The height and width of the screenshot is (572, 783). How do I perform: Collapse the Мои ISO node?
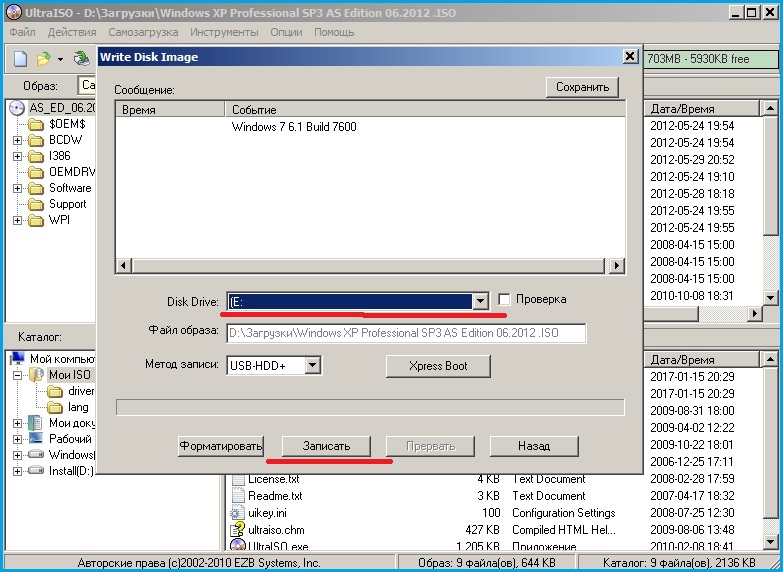pos(17,375)
